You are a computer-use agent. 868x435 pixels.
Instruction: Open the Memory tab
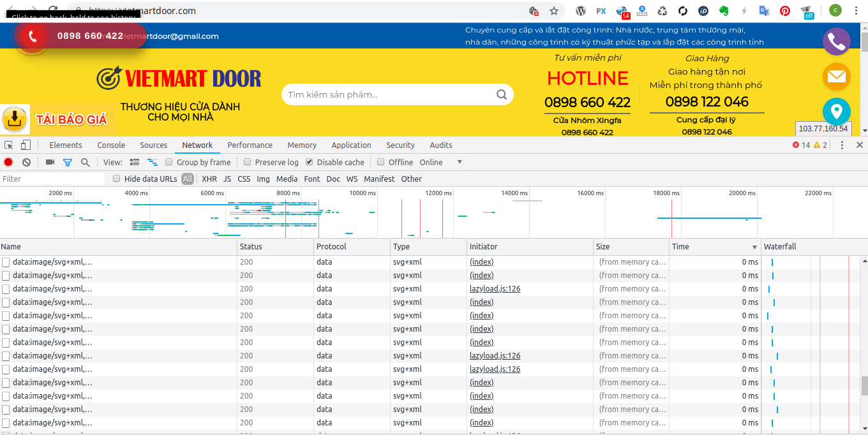302,145
